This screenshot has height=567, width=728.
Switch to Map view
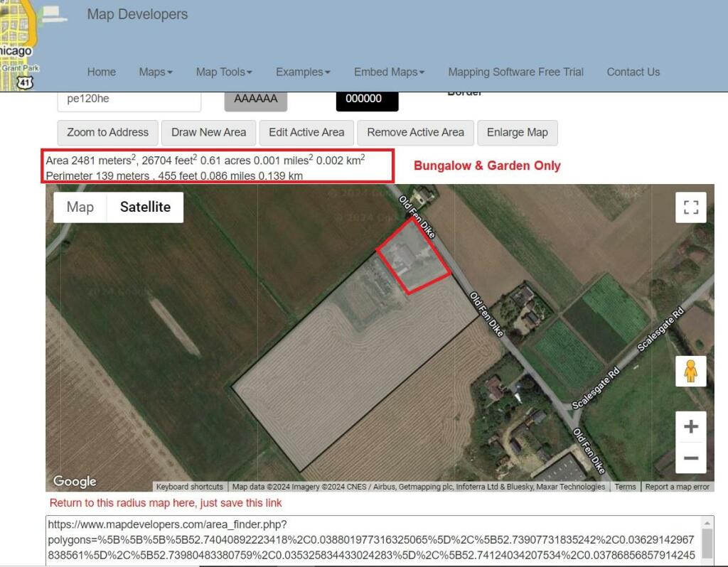(x=80, y=207)
